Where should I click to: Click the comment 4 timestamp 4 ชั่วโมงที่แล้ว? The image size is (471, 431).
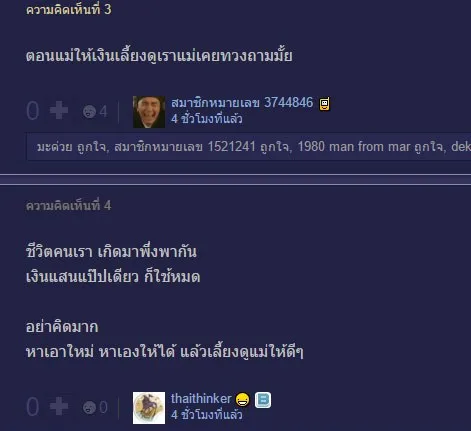coord(207,415)
